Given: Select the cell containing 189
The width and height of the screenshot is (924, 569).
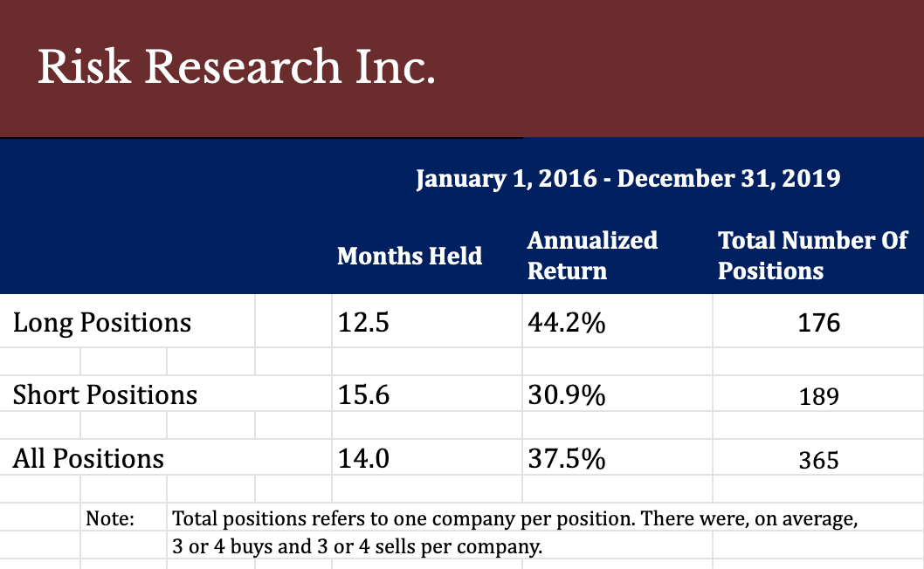Looking at the screenshot, I should coord(818,396).
